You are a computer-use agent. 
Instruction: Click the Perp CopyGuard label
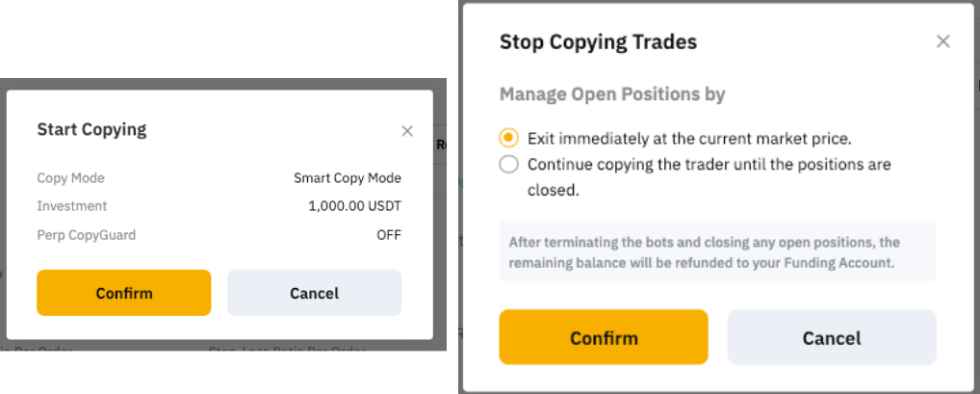point(85,235)
